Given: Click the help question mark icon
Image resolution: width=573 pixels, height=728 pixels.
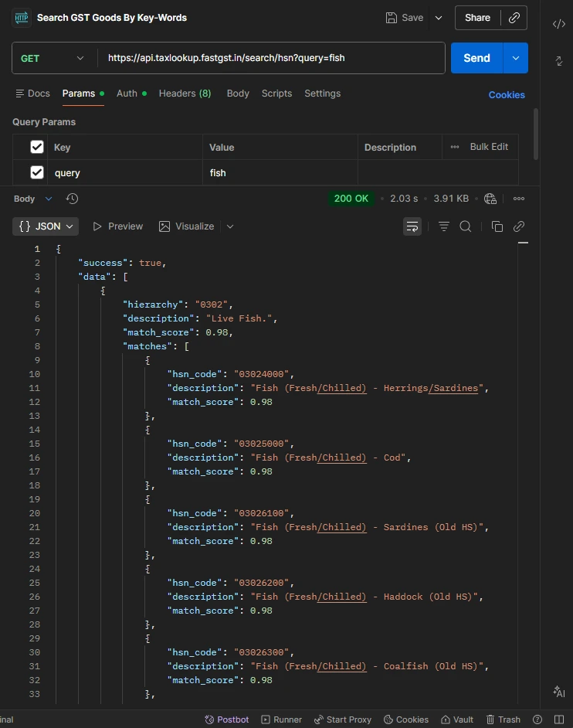Looking at the screenshot, I should (x=537, y=719).
